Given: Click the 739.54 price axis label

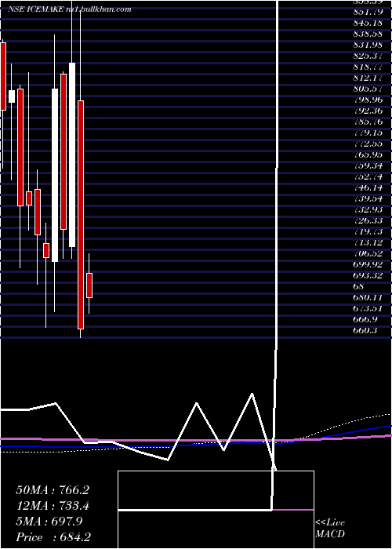Looking at the screenshot, I should point(368,198).
